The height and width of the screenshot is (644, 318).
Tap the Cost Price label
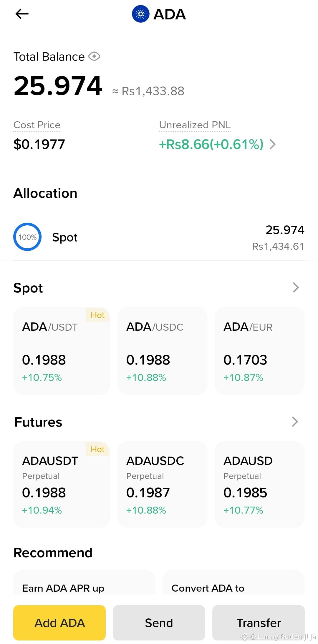(x=37, y=125)
